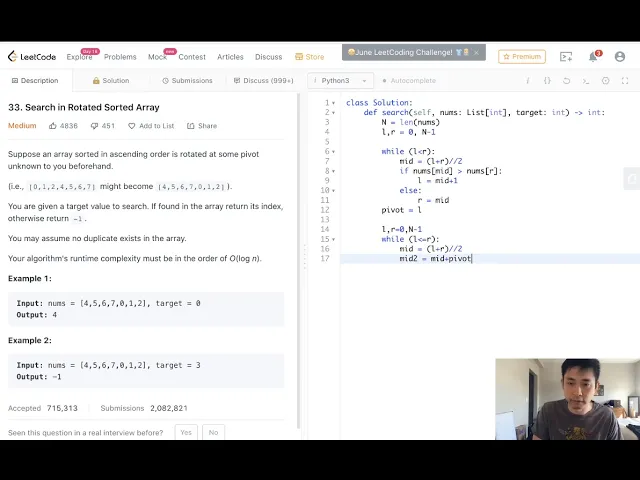Click the Submissions count 2,082,821
The width and height of the screenshot is (640, 480).
click(x=169, y=408)
